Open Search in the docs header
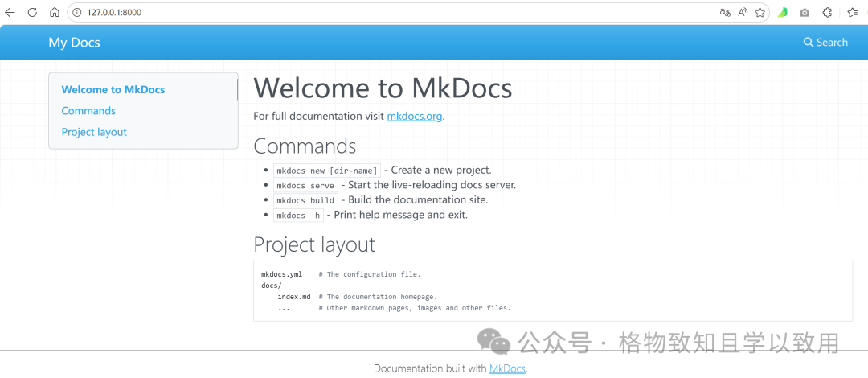 click(x=825, y=42)
